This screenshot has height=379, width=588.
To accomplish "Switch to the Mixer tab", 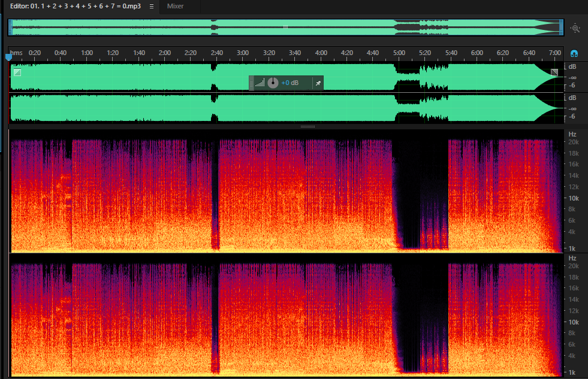I will tap(175, 7).
